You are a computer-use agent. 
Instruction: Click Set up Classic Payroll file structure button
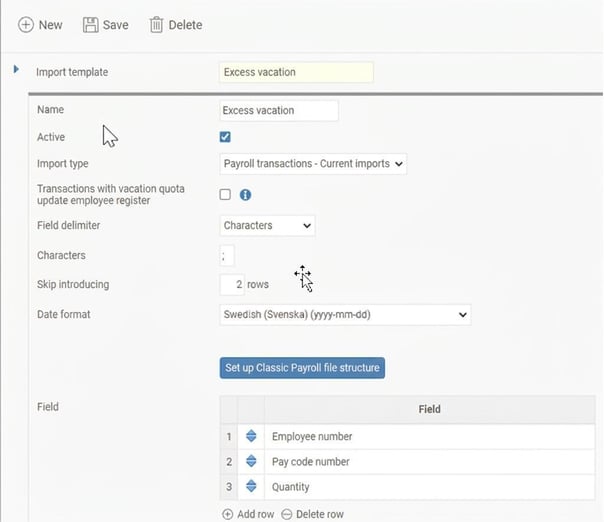coord(302,368)
